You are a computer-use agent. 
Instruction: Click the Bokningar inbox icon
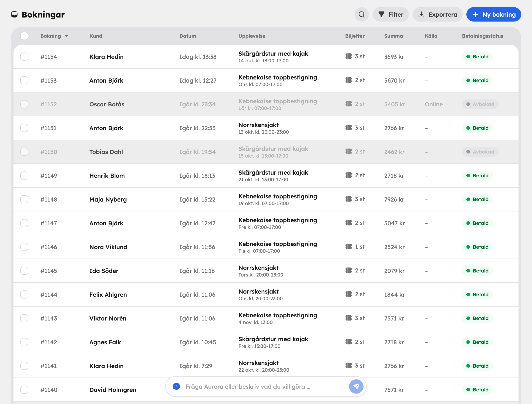tap(14, 14)
